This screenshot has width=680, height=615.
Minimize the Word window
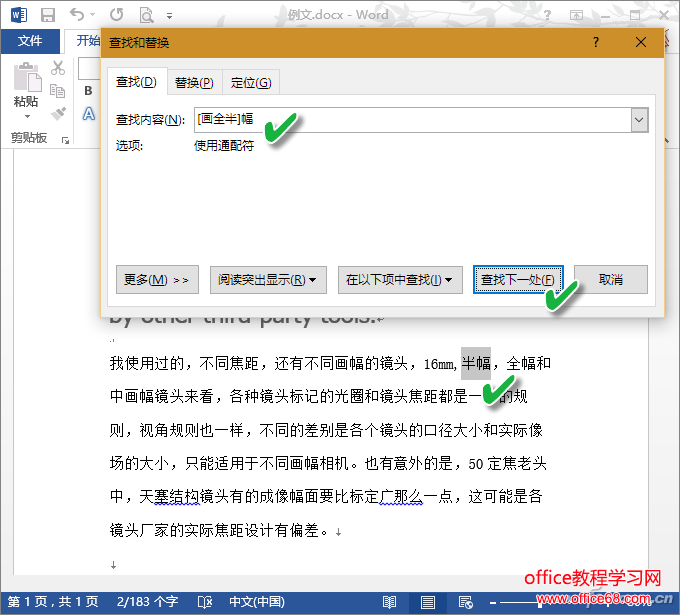[605, 15]
